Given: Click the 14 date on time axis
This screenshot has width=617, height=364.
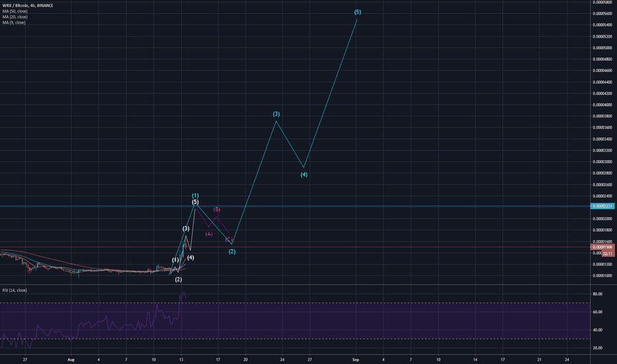Looking at the screenshot, I should coord(475,359).
